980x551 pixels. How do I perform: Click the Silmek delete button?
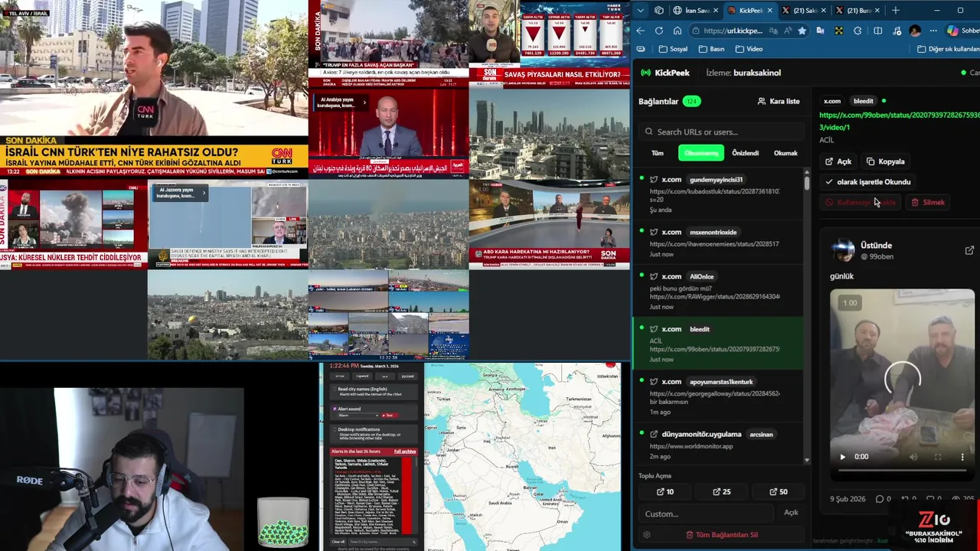(928, 203)
